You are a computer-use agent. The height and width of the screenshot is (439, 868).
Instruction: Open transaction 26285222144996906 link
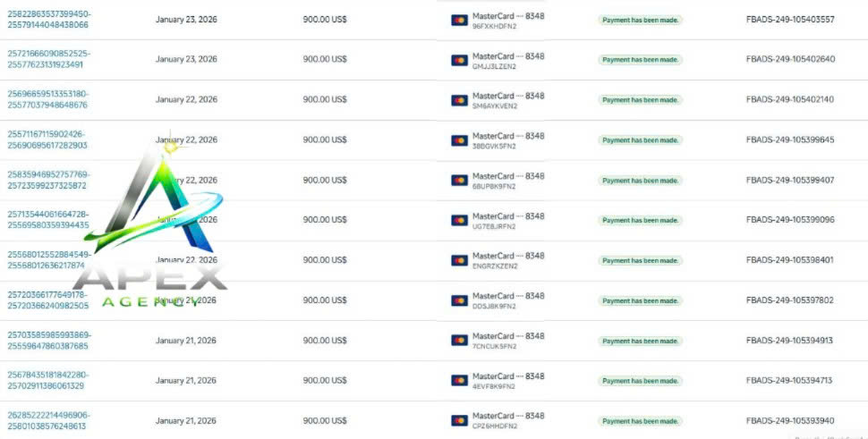[48, 421]
